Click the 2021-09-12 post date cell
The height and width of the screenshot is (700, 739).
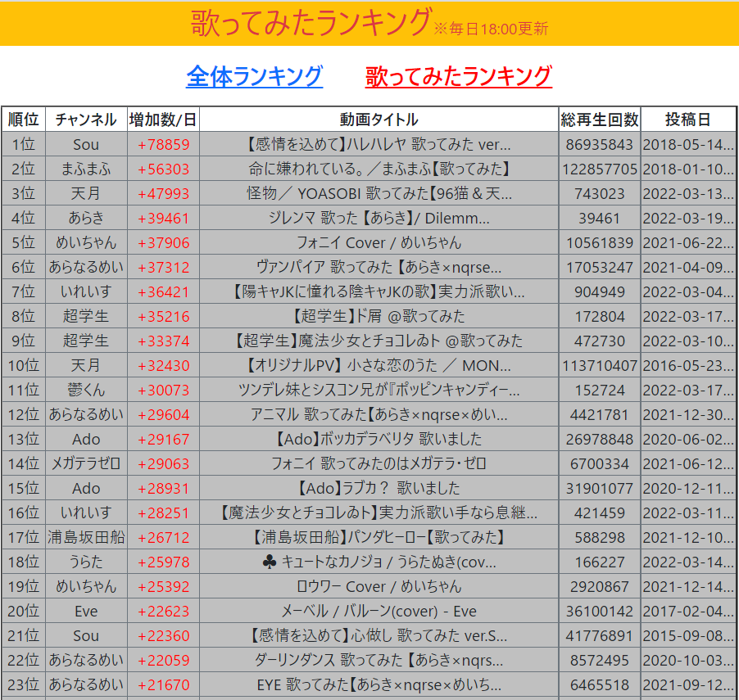688,684
